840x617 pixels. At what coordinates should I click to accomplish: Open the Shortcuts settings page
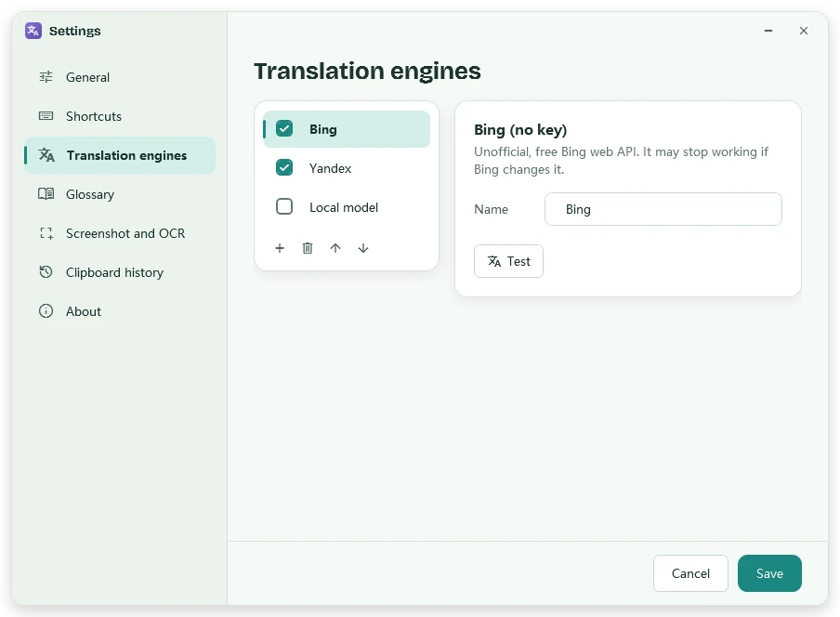(120, 116)
